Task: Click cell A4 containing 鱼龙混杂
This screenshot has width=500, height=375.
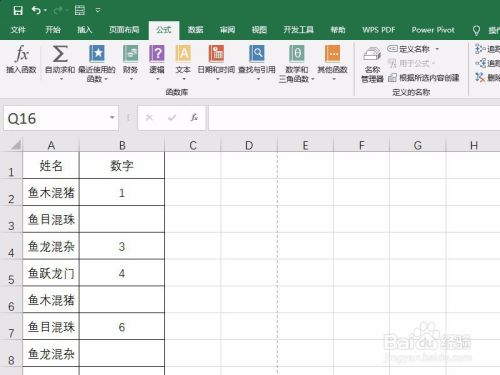Action: coord(51,246)
